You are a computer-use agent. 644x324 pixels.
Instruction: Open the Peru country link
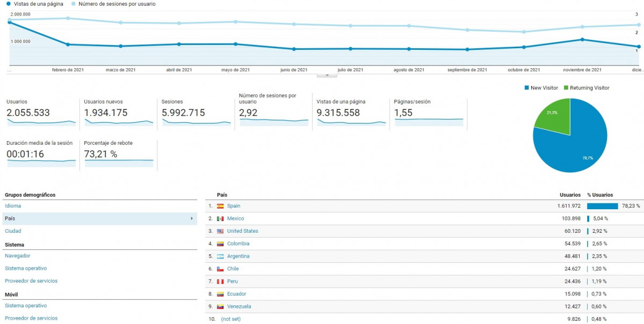(x=233, y=281)
